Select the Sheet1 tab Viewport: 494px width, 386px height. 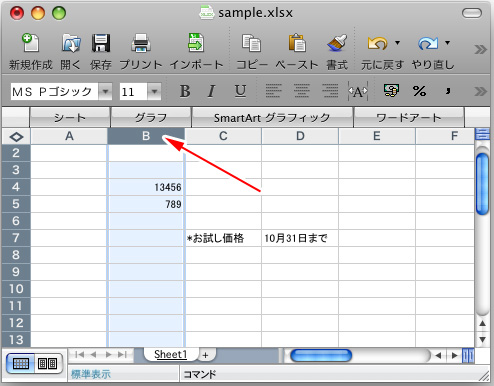click(x=171, y=354)
